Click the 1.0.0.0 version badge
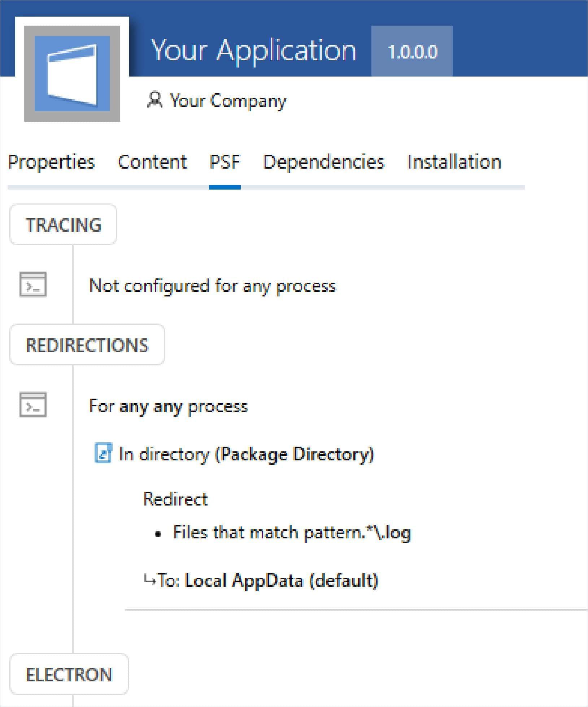Screen dimensions: 588x707 [412, 51]
